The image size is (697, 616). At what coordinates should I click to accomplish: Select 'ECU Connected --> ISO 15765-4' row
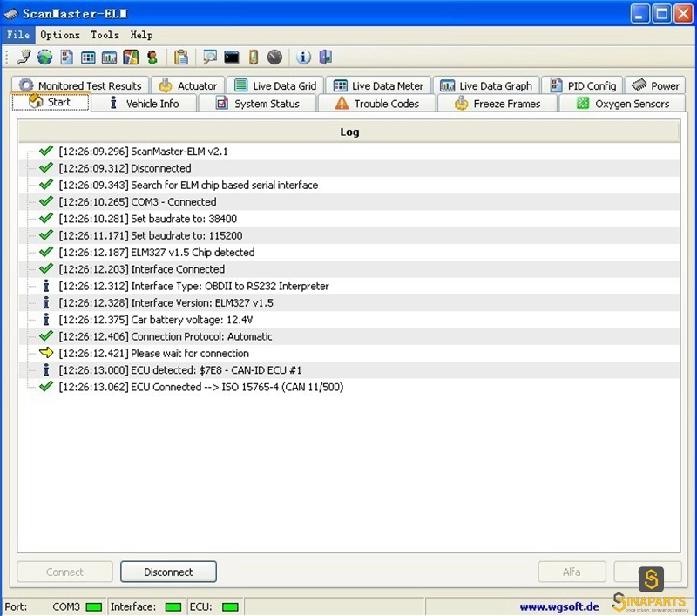[349, 387]
